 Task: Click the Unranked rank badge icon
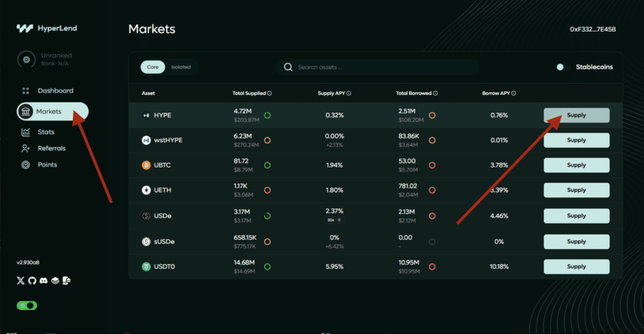pos(26,60)
